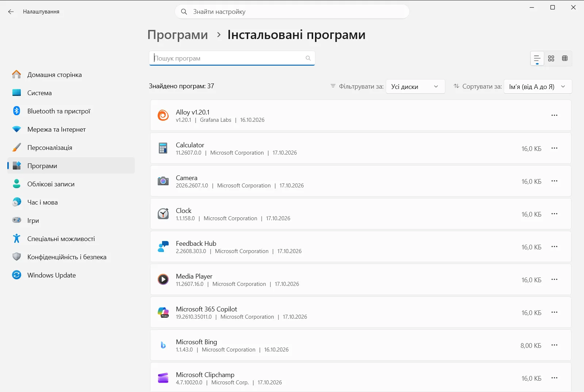Open Windows Update settings
The height and width of the screenshot is (392, 584).
point(71,275)
